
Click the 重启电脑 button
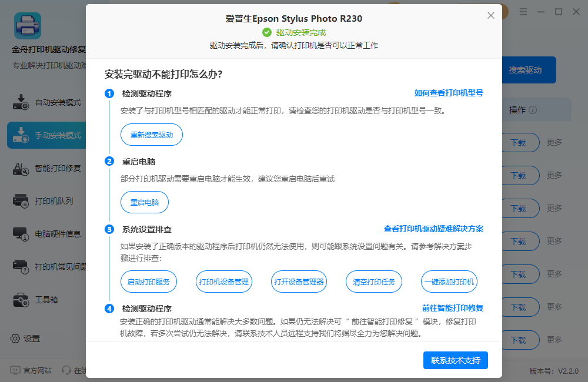[x=145, y=202]
